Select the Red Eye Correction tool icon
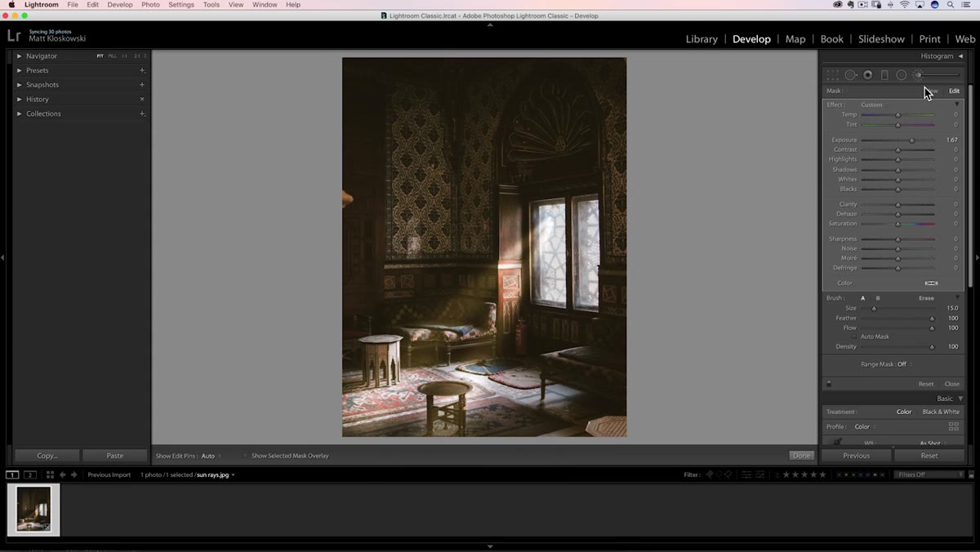Image resolution: width=980 pixels, height=552 pixels. click(868, 75)
